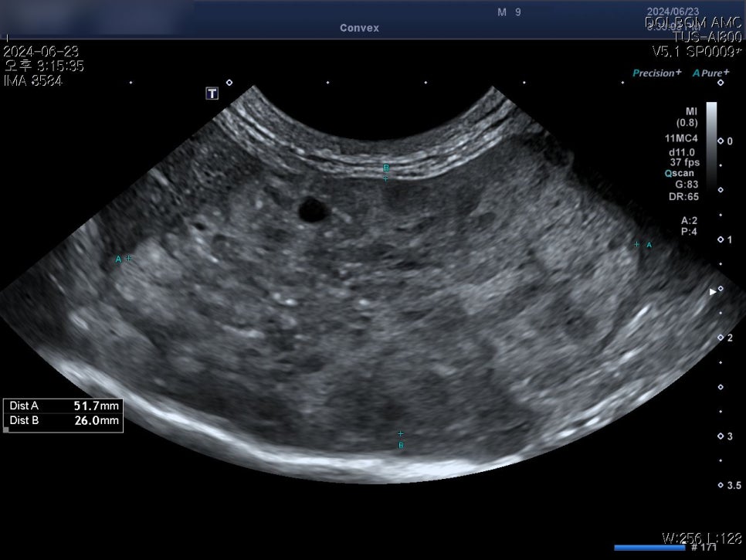Click the 0 mark on the depth scale
Screen dimensions: 746x560
[729, 141]
